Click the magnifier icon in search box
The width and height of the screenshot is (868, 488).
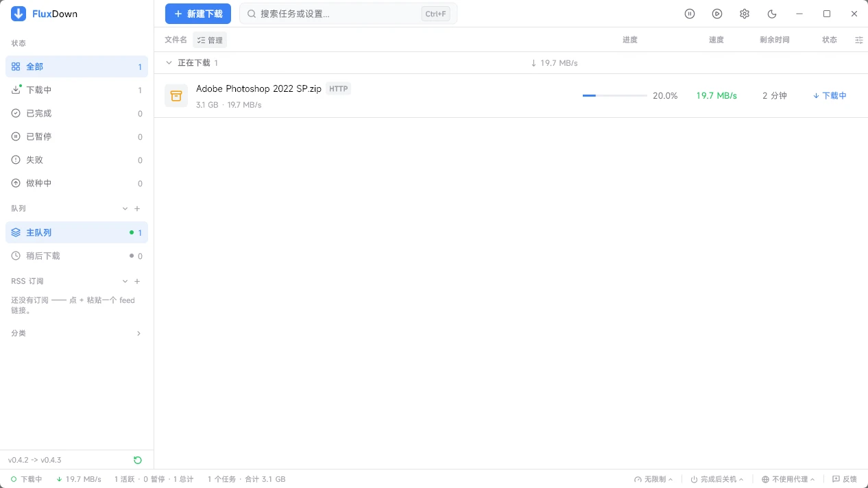pyautogui.click(x=252, y=14)
